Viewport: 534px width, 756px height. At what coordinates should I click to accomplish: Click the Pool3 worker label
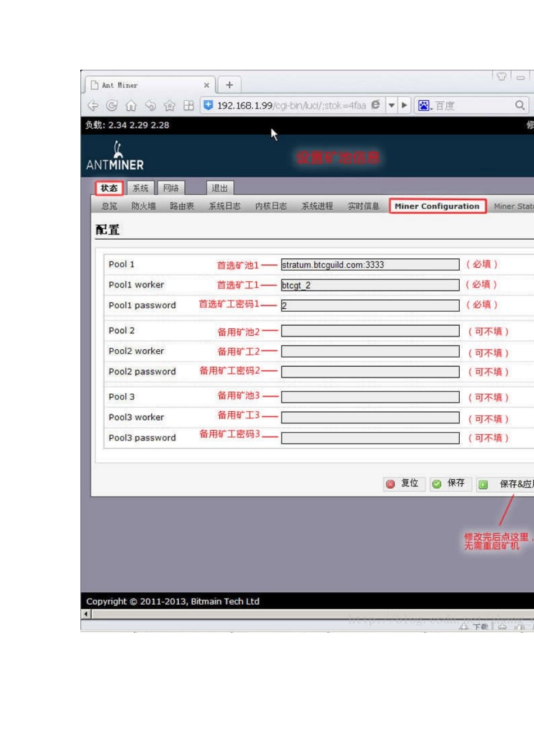click(x=137, y=417)
